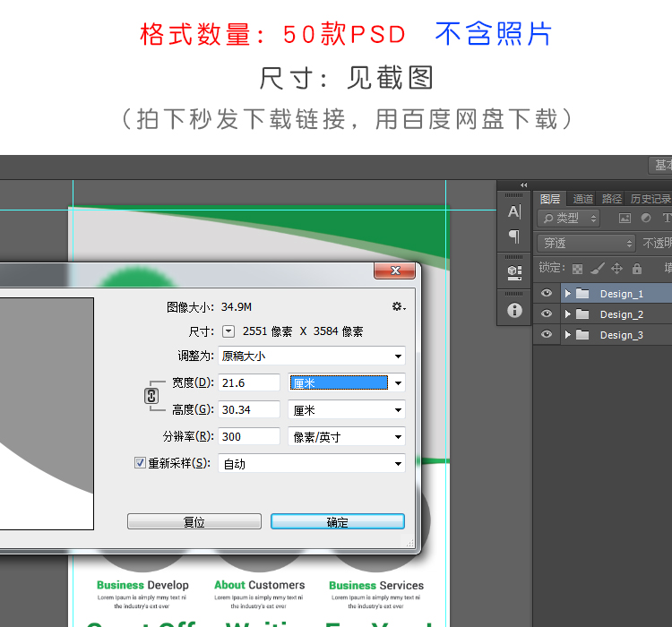Click the lock transparent pixels icon
Image resolution: width=672 pixels, height=627 pixels.
577,269
